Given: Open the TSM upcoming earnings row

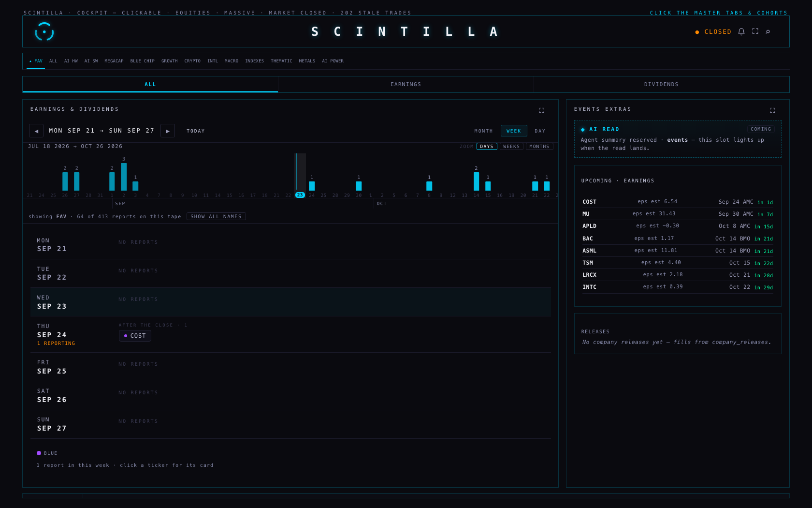Looking at the screenshot, I should tap(678, 263).
